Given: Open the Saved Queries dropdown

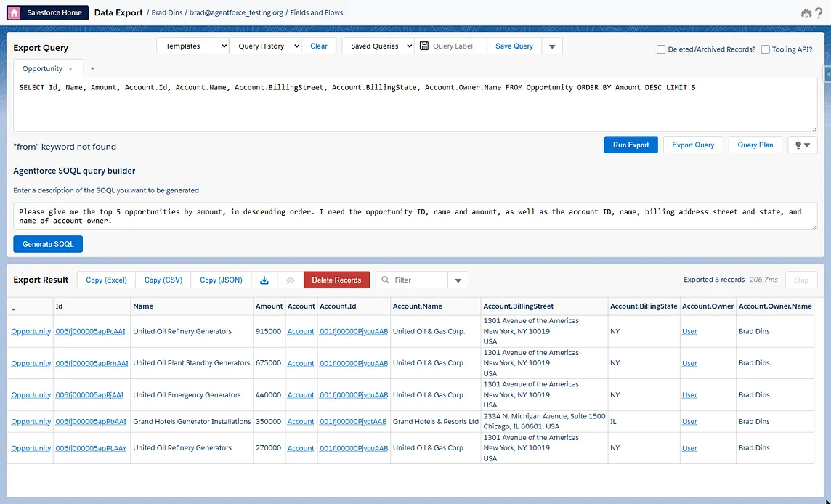Looking at the screenshot, I should pyautogui.click(x=378, y=46).
